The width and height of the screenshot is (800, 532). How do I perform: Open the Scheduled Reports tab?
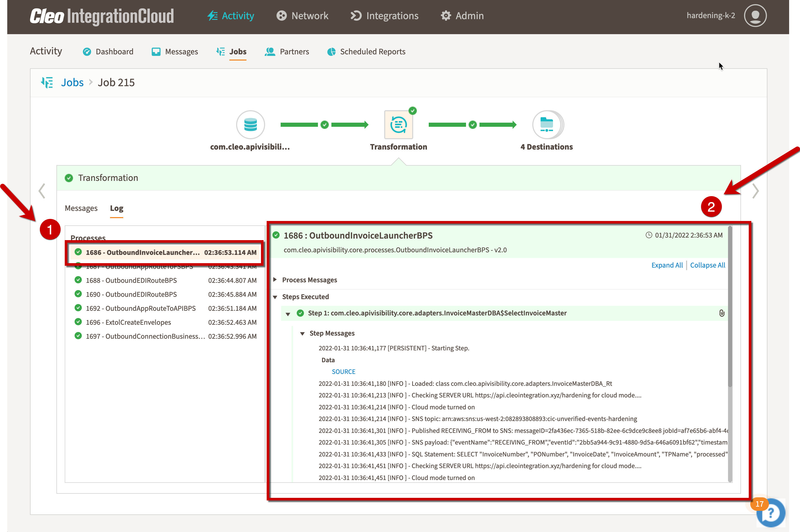tap(366, 51)
